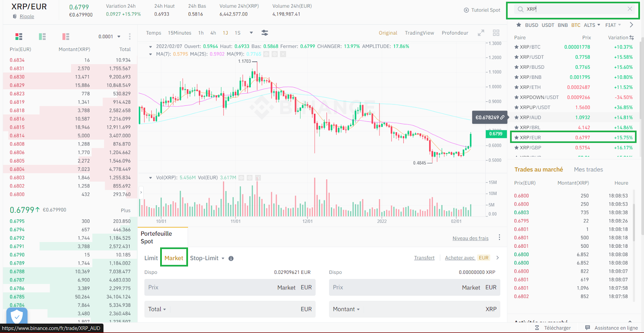Select the 4h chart interval

point(213,33)
